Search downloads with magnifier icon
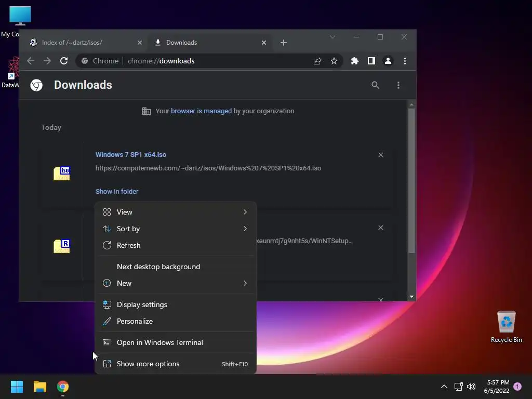The height and width of the screenshot is (399, 532). pyautogui.click(x=375, y=85)
